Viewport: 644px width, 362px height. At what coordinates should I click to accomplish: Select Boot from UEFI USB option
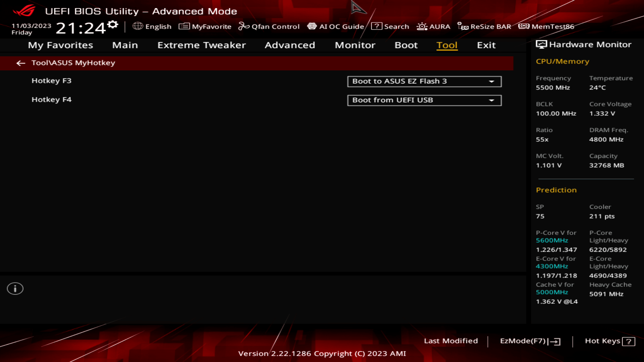pyautogui.click(x=424, y=100)
